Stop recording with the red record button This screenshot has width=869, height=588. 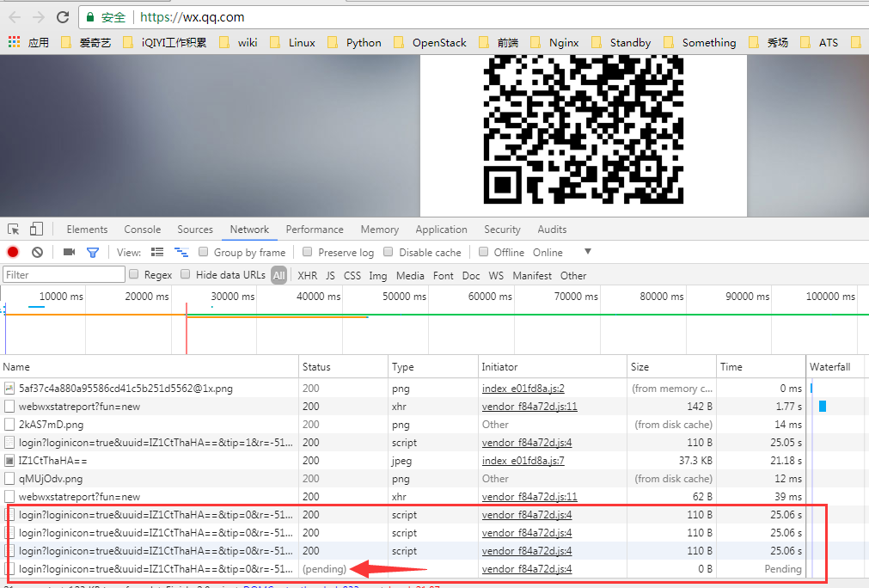click(13, 252)
